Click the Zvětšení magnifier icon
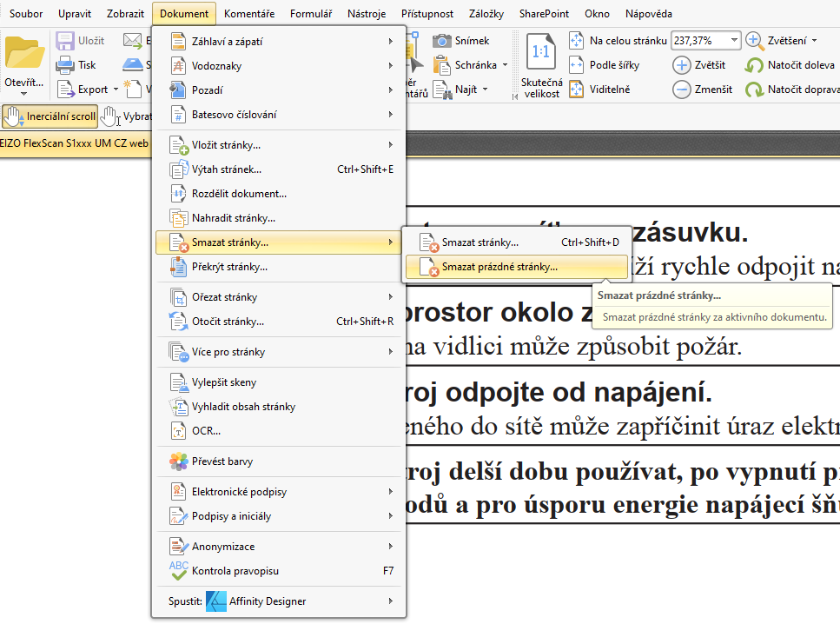 [x=754, y=40]
